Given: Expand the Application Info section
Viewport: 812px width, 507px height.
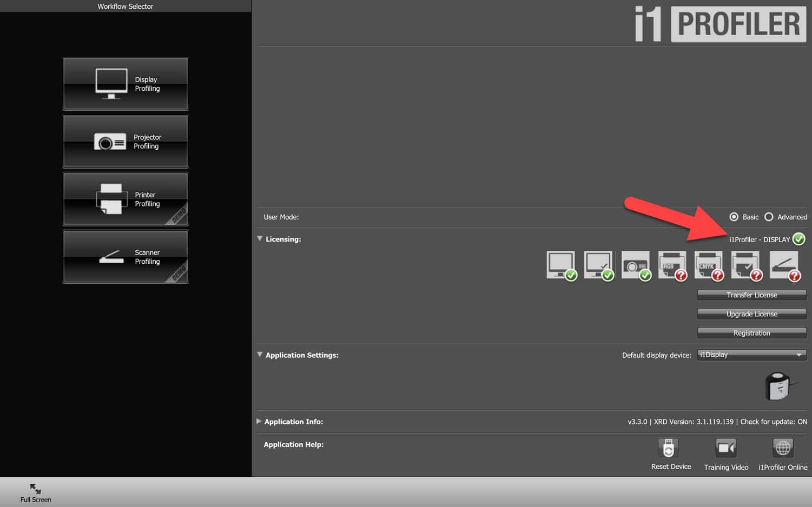Looking at the screenshot, I should pyautogui.click(x=259, y=421).
